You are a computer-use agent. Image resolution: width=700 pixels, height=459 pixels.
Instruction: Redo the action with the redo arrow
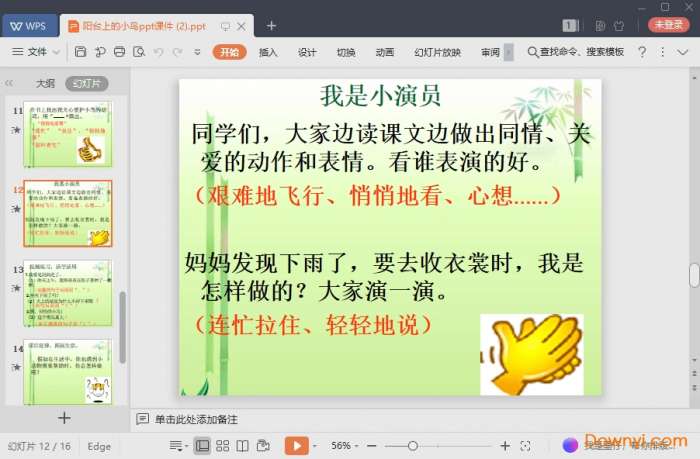tap(177, 52)
